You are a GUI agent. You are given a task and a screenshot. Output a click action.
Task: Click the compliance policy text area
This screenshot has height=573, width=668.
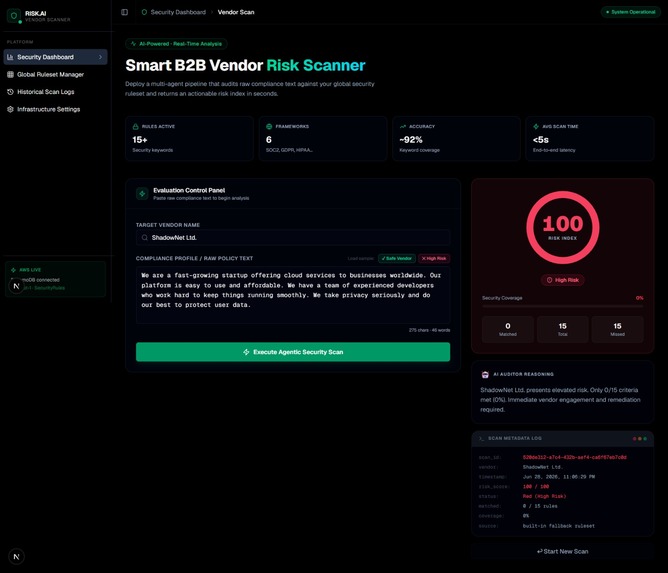click(x=293, y=295)
